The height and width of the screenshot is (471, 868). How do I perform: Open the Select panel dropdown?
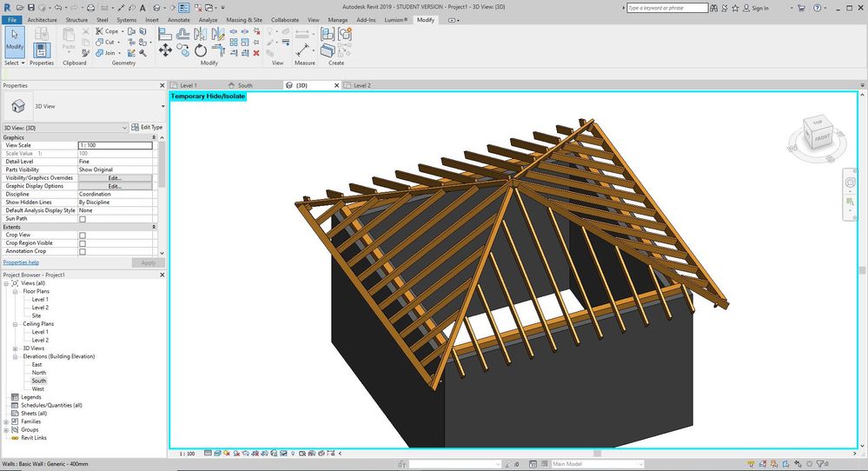(x=15, y=63)
